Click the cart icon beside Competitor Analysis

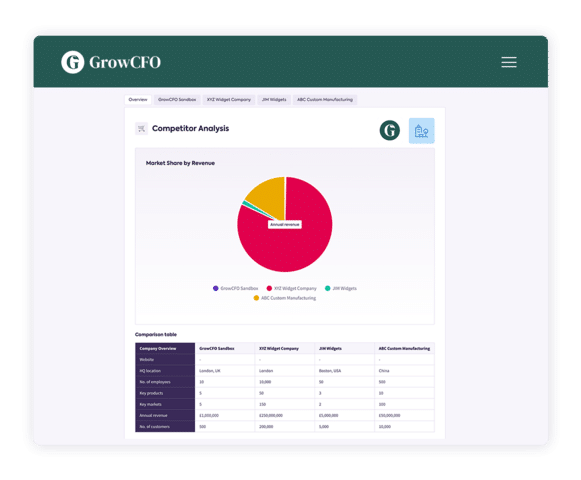[x=141, y=129]
